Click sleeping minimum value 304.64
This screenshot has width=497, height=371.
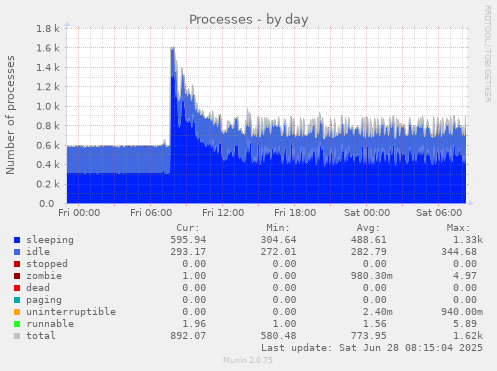[278, 240]
